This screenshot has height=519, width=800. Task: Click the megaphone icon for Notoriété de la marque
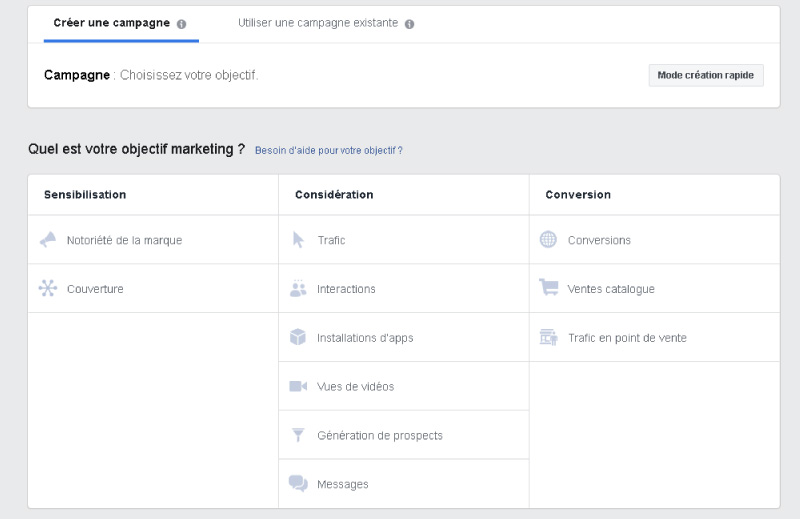[48, 240]
